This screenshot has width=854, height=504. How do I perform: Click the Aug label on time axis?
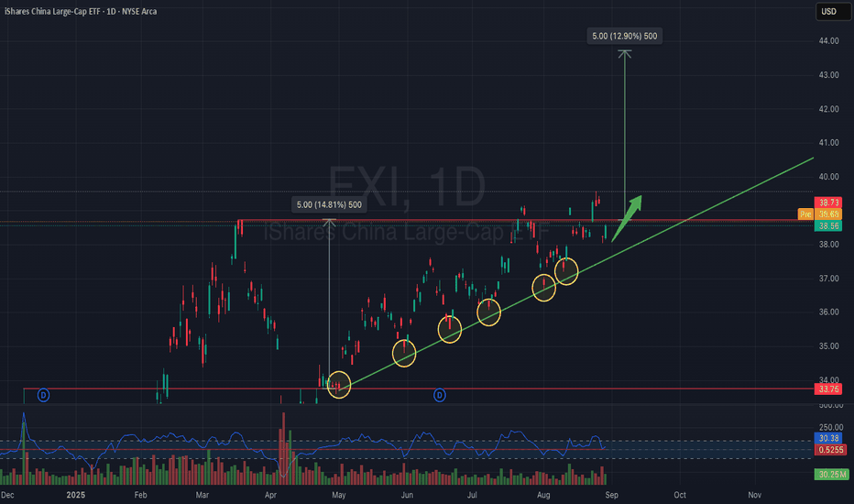point(543,495)
